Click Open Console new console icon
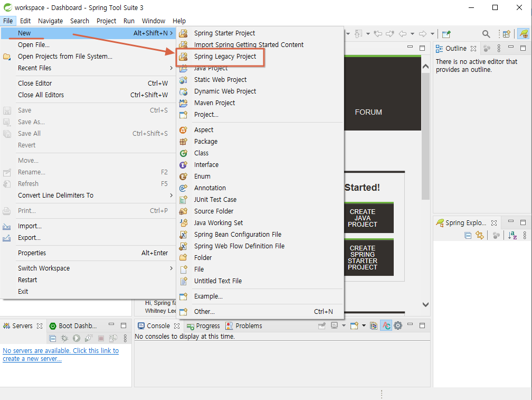The image size is (532, 400). coord(354,325)
